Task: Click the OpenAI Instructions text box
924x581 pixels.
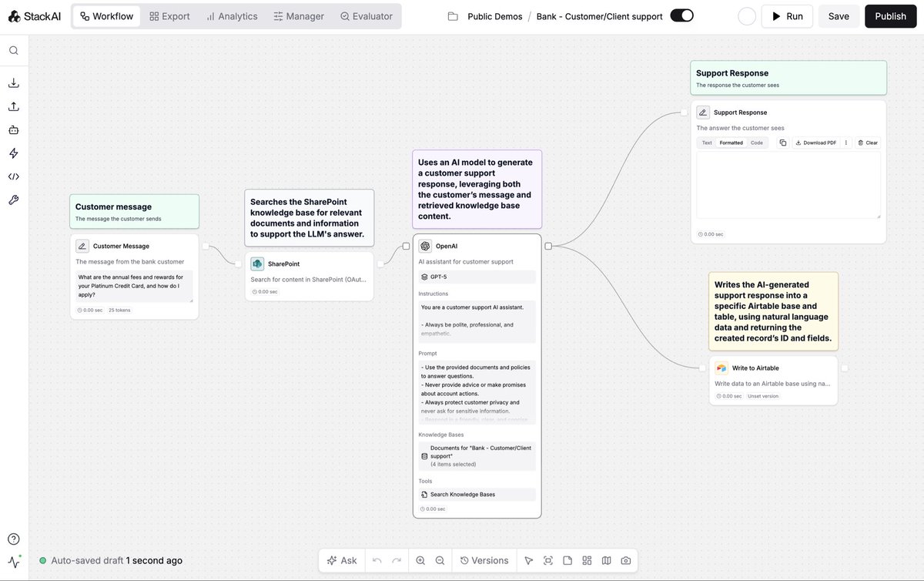Action: (477, 321)
